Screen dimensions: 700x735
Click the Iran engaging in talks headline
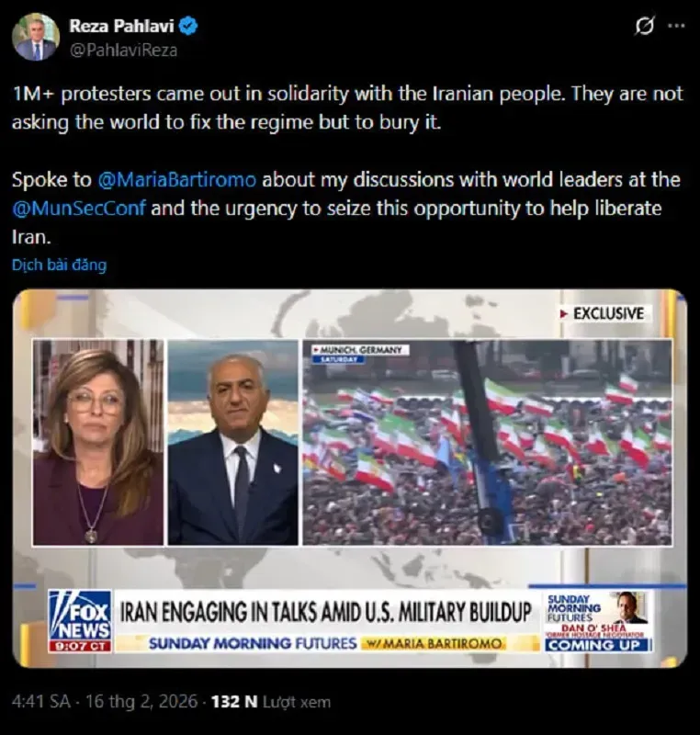pyautogui.click(x=326, y=612)
